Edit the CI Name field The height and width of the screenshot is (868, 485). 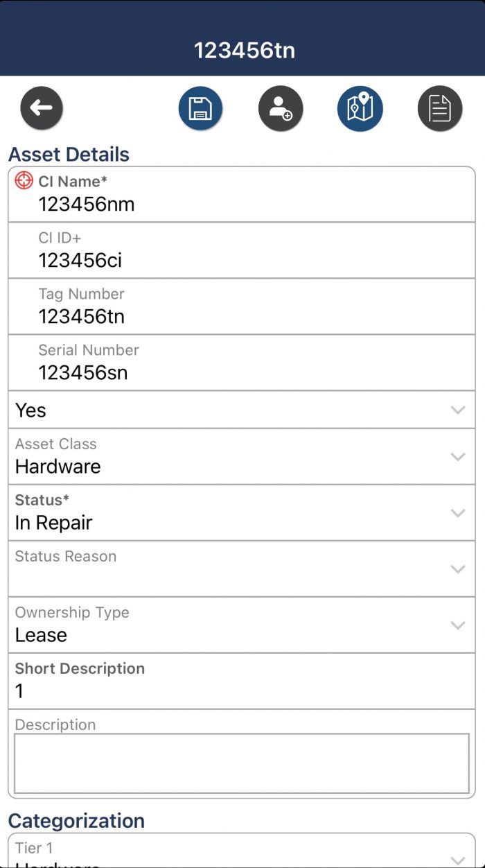click(242, 205)
